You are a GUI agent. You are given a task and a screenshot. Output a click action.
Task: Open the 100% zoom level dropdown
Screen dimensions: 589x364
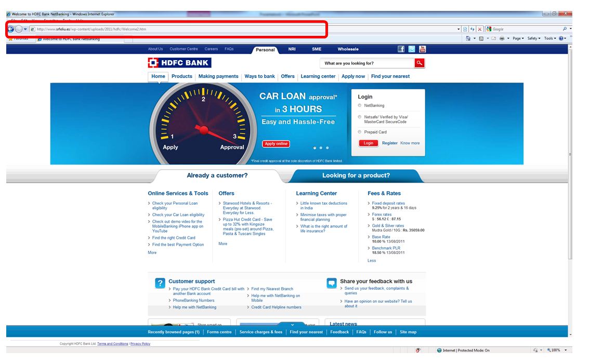(x=566, y=350)
